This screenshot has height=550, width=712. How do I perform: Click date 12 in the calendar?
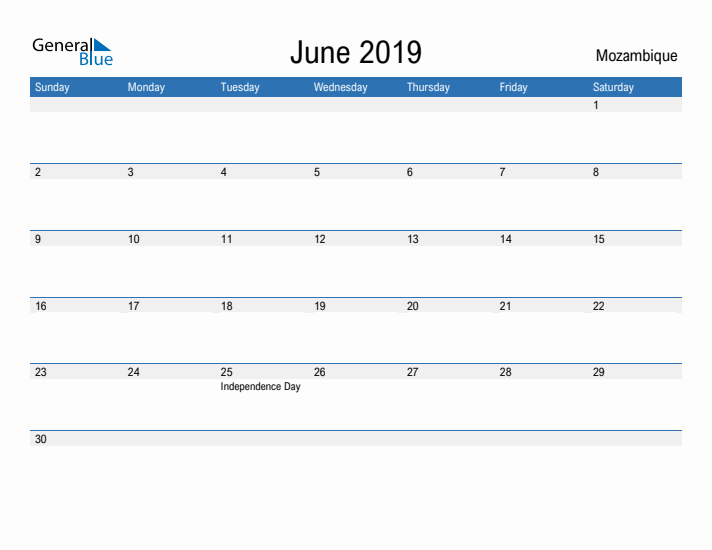click(320, 239)
